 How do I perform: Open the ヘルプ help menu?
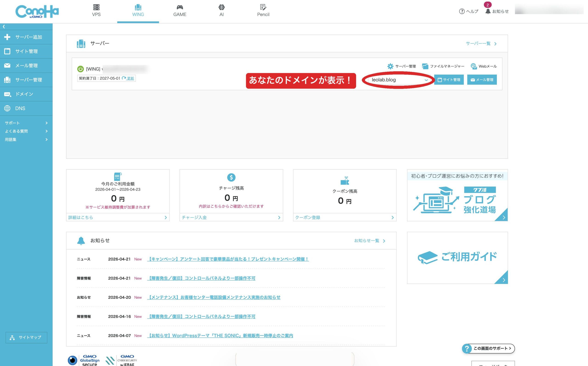coord(469,11)
